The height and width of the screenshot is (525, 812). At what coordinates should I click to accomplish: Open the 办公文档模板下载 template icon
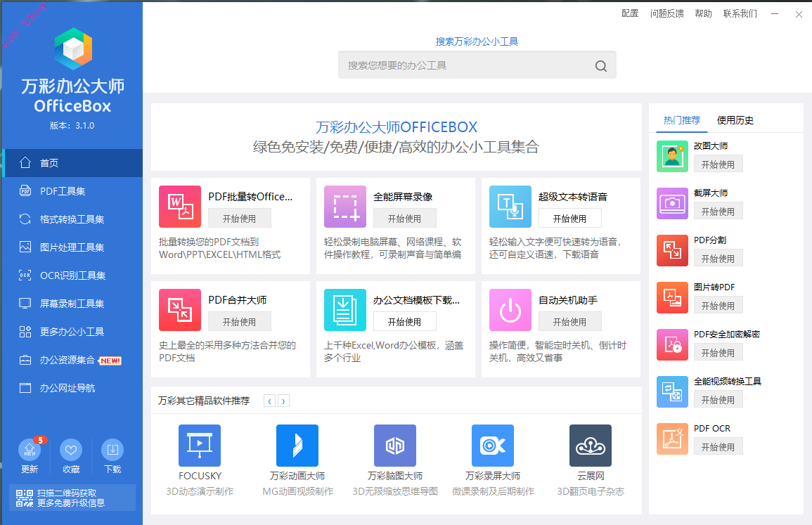[x=345, y=310]
